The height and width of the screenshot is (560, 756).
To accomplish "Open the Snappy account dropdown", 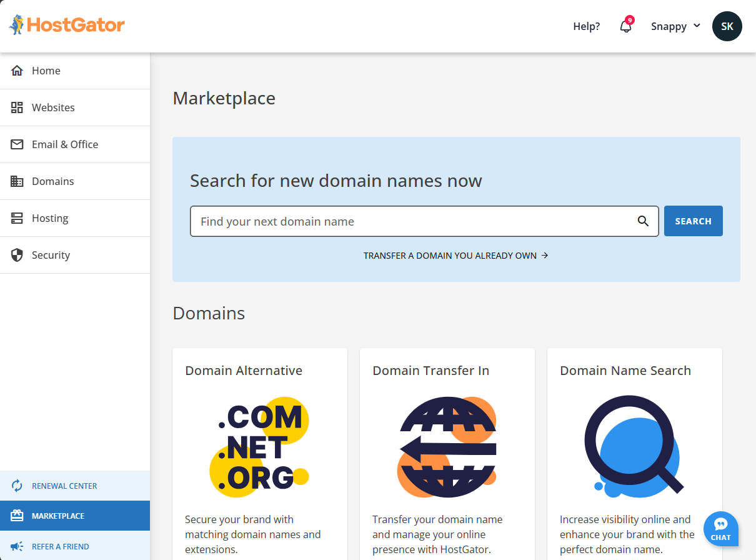I will pyautogui.click(x=669, y=26).
